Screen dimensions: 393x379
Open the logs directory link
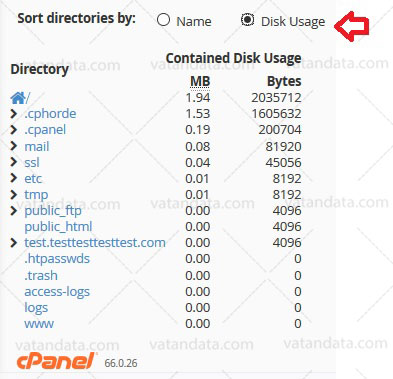36,308
